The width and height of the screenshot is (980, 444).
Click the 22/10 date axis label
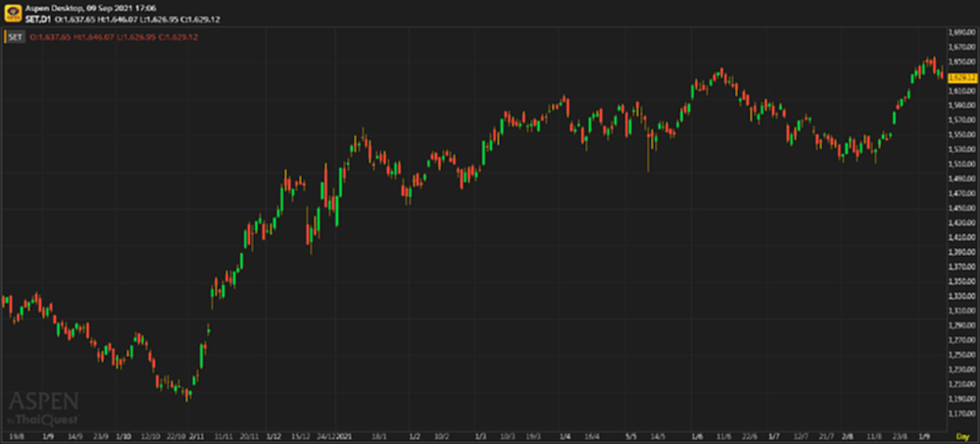[177, 436]
